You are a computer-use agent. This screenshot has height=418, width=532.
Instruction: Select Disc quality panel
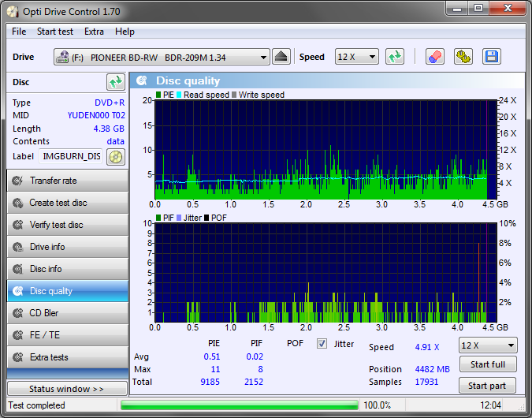click(68, 291)
